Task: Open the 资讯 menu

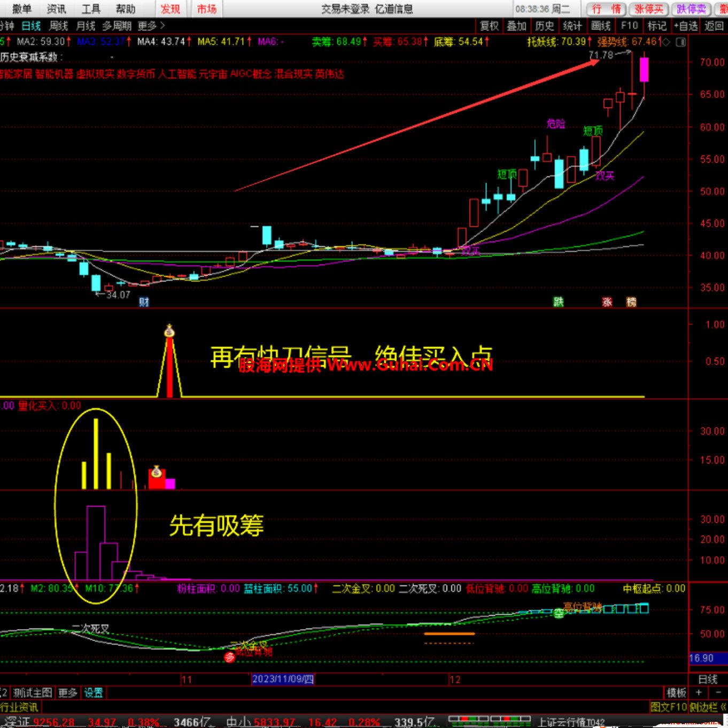Action: (x=57, y=9)
